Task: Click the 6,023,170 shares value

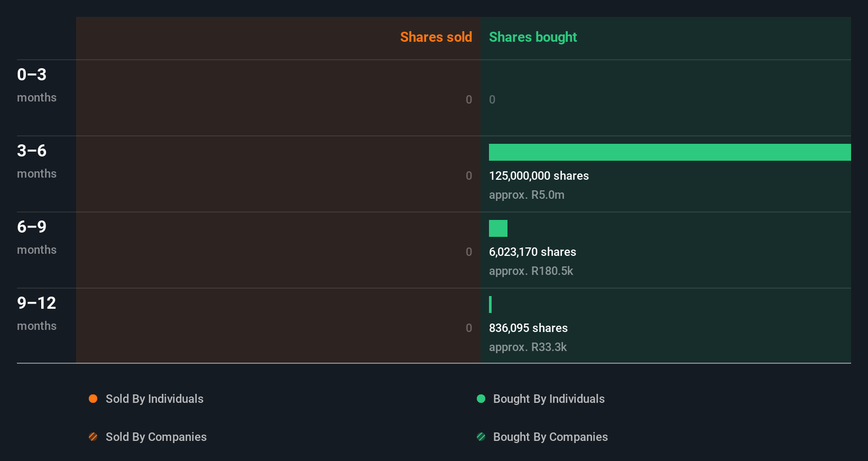Action: click(x=532, y=252)
